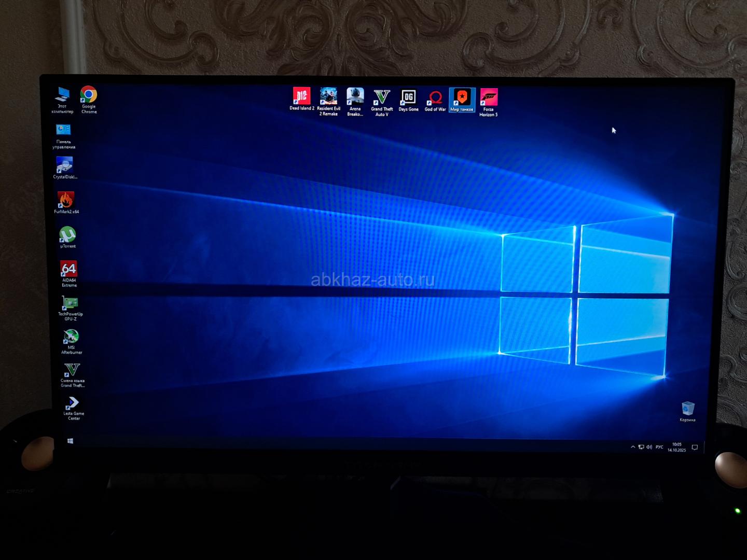Select the TechPowerUp GPU-Z icon
The image size is (747, 560).
70,303
